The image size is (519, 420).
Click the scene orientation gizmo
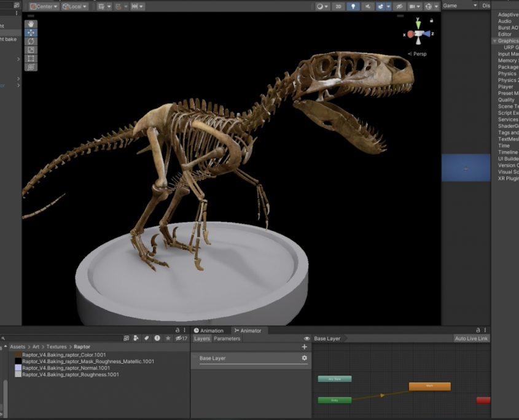[x=418, y=34]
